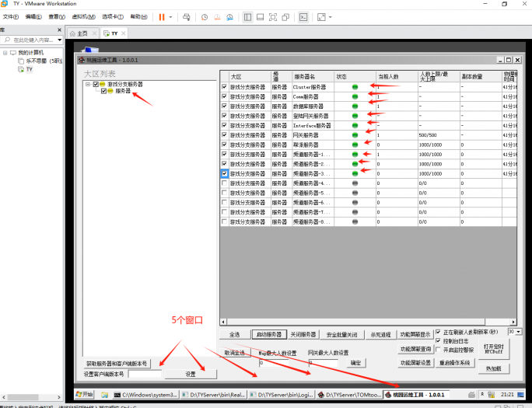Image resolution: width=532 pixels, height=408 pixels.
Task: Open the refresh interval dropdown showing 30
Action: coord(519,331)
